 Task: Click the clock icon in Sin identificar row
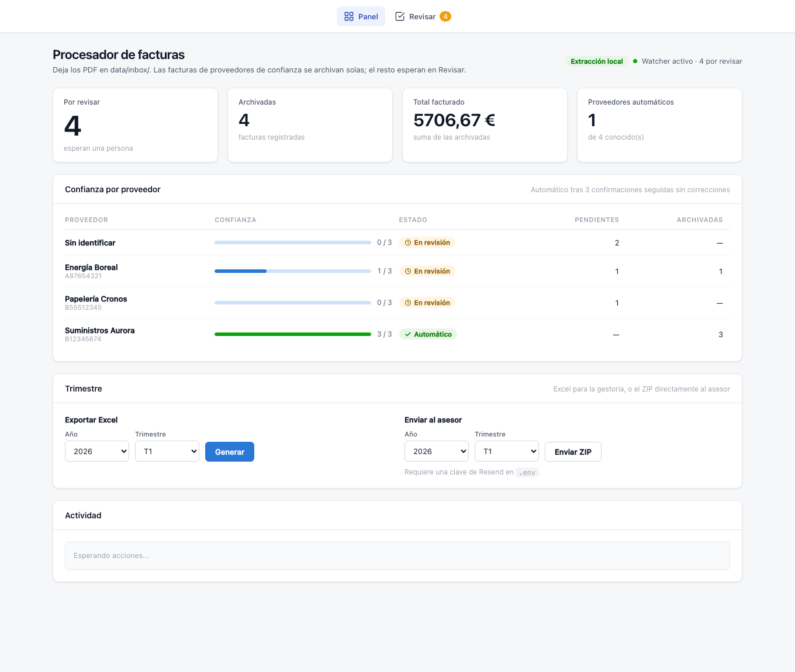408,243
